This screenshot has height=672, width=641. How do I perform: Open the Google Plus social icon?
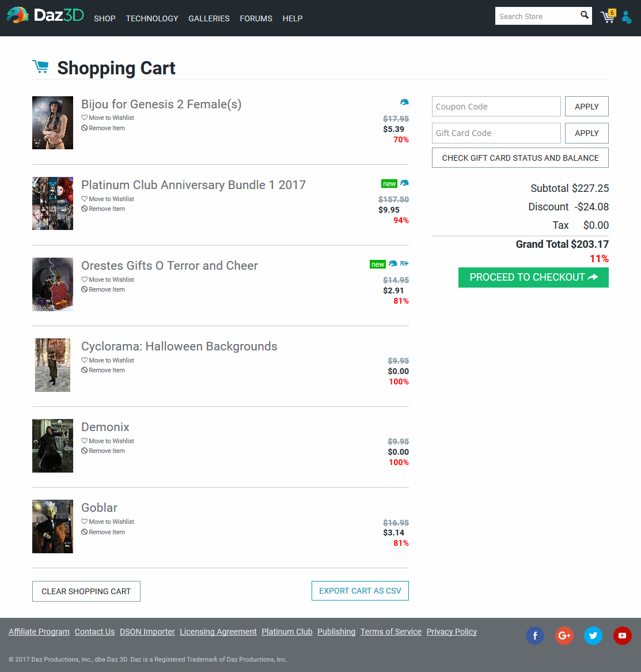564,636
